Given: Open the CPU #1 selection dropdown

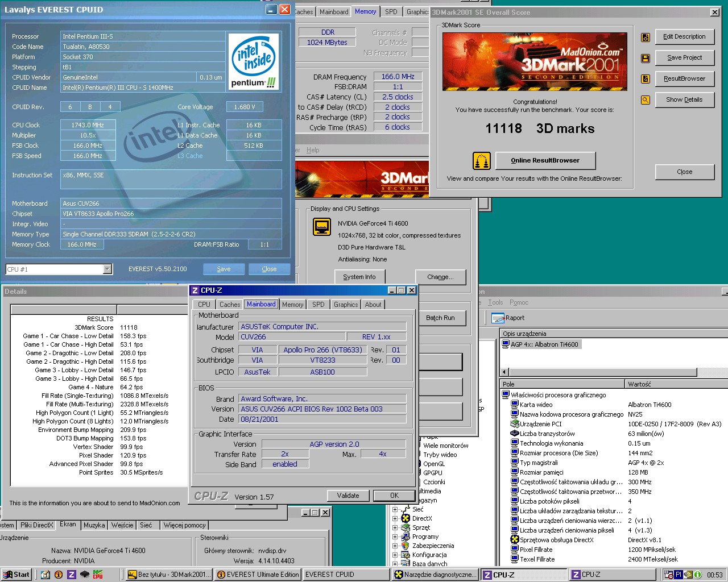Looking at the screenshot, I should [x=107, y=269].
